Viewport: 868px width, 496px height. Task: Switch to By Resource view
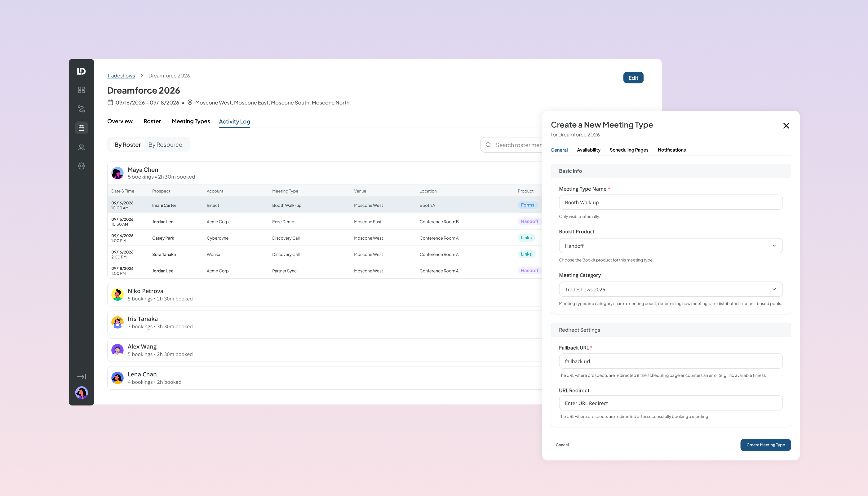coord(165,145)
